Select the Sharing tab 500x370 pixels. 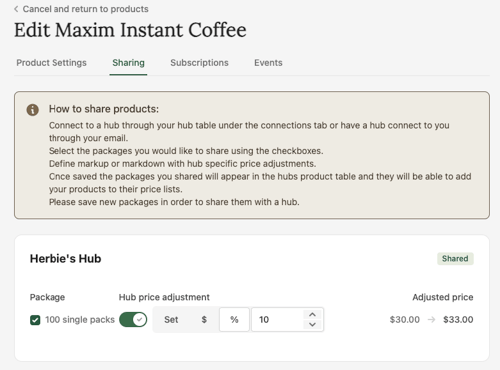click(x=128, y=63)
